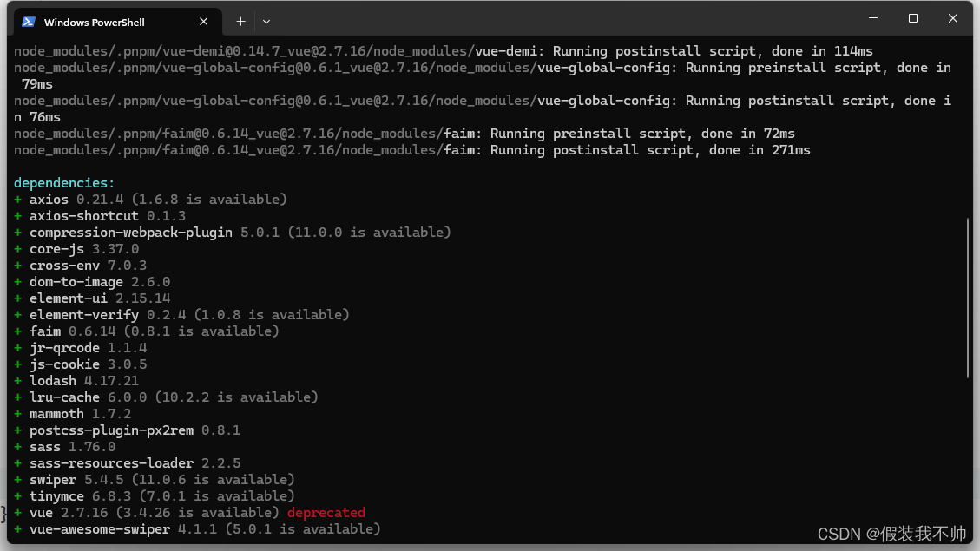Screen dimensions: 980x551
Task: Click the 'faim 0.6.14' dependency line
Action: (x=146, y=331)
